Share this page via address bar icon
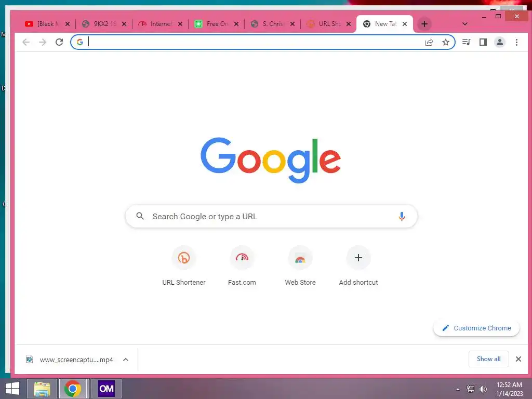 [429, 42]
